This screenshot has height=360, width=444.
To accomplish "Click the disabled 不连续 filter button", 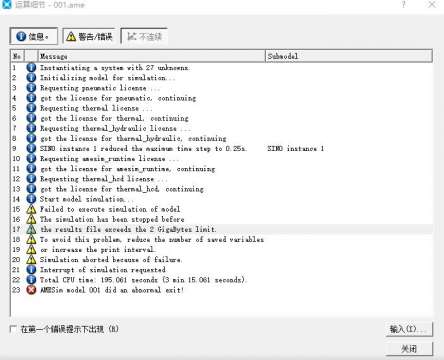I will click(144, 36).
